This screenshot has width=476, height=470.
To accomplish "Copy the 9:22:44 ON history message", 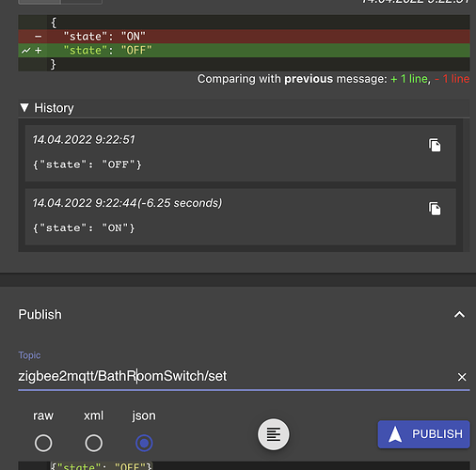I will 435,209.
